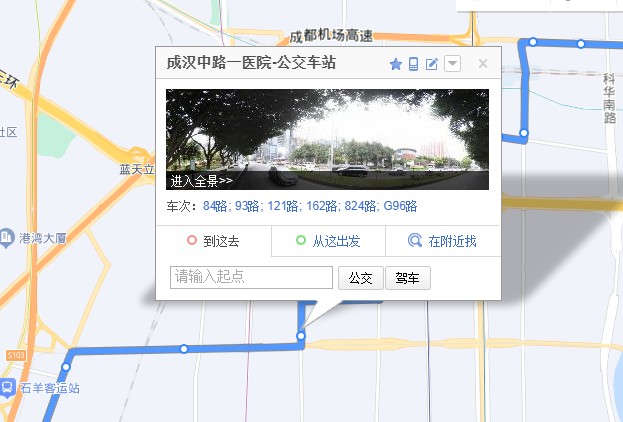This screenshot has height=422, width=623.
Task: Click the 请输入起点 input field
Action: tap(251, 277)
